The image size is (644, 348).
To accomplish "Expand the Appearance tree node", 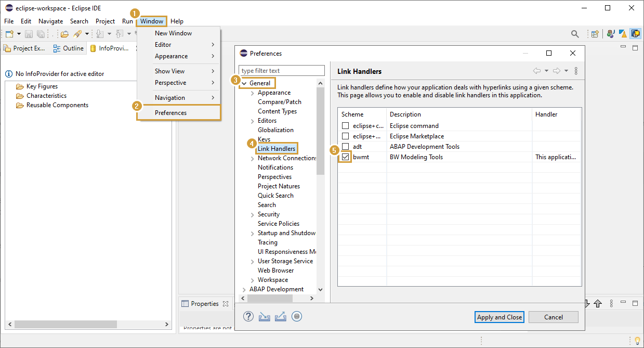I will point(251,92).
